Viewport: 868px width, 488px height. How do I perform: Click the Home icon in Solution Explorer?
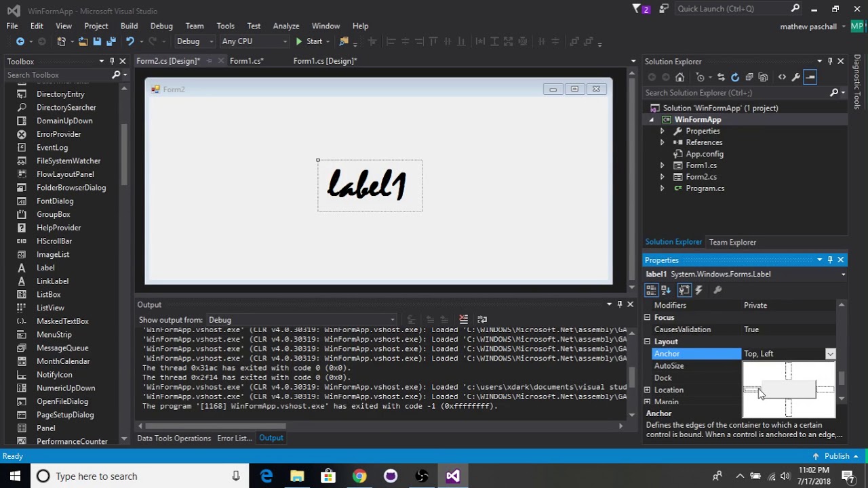point(679,77)
